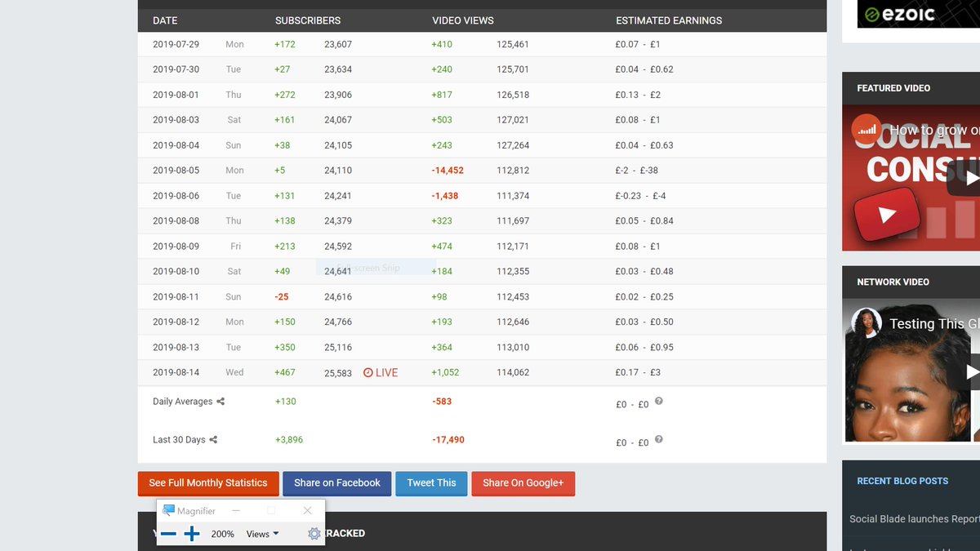The image size is (980, 551).
Task: Click the RECENT BLOG POSTS heading
Action: click(x=902, y=481)
